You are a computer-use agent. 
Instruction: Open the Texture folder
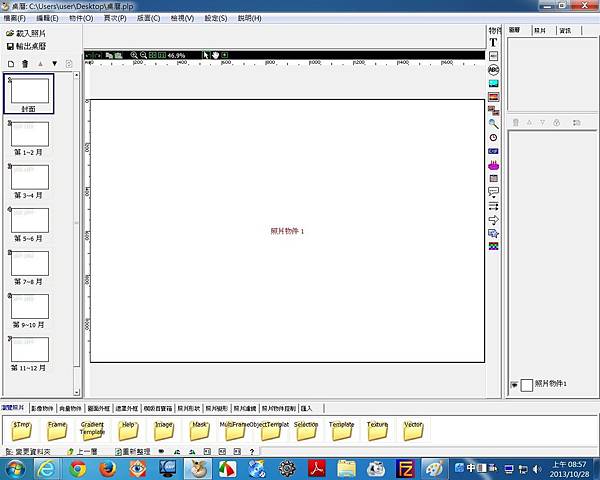coord(377,431)
